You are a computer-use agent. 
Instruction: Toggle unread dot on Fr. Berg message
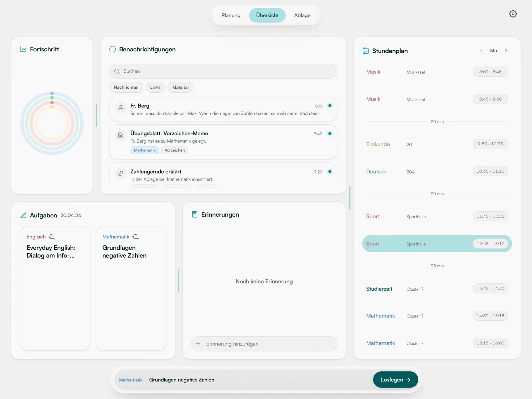(x=330, y=106)
